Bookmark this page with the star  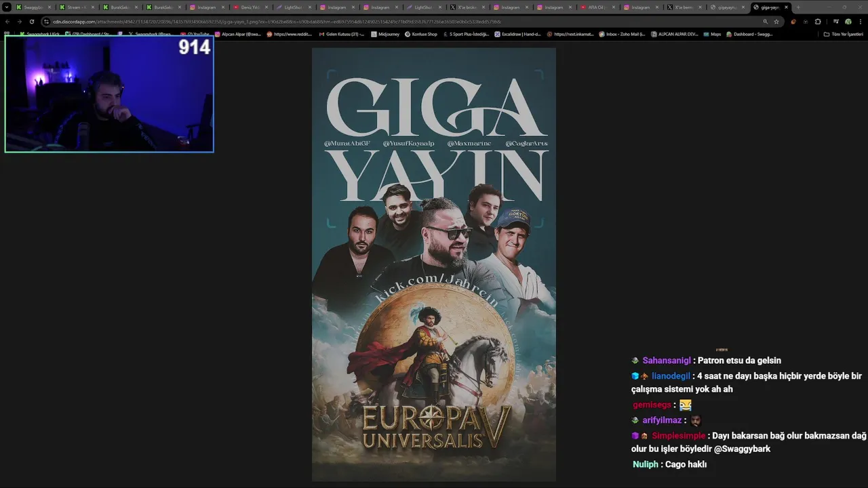(x=776, y=21)
